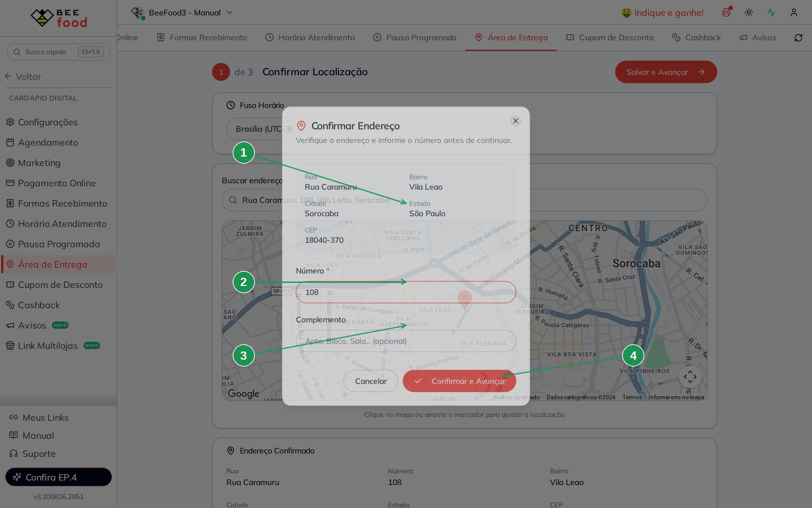Click the search icon in Buscar endereço
This screenshot has width=812, height=508.
233,200
